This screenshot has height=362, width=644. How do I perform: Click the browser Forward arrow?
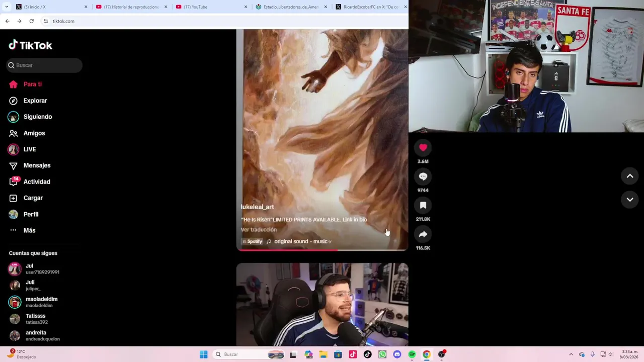pos(19,21)
